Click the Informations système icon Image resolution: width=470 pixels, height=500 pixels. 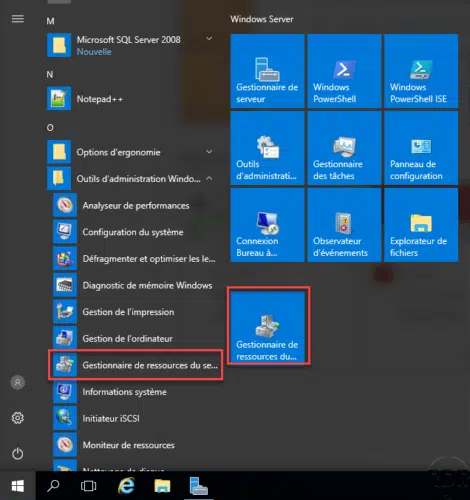pos(65,392)
